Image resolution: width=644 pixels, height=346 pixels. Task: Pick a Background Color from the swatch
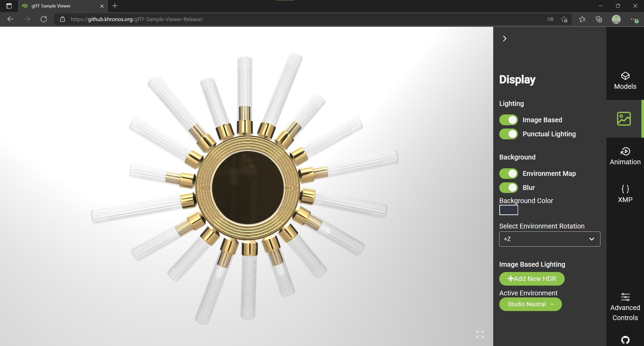tap(508, 210)
